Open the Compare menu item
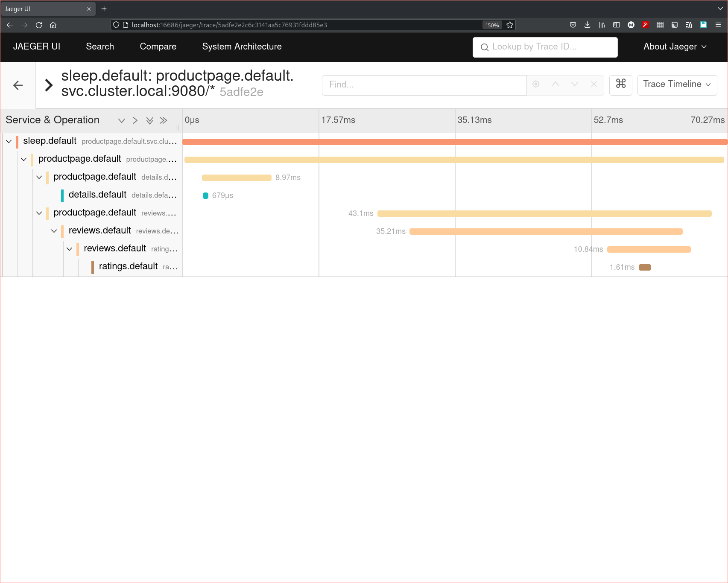 (x=158, y=47)
